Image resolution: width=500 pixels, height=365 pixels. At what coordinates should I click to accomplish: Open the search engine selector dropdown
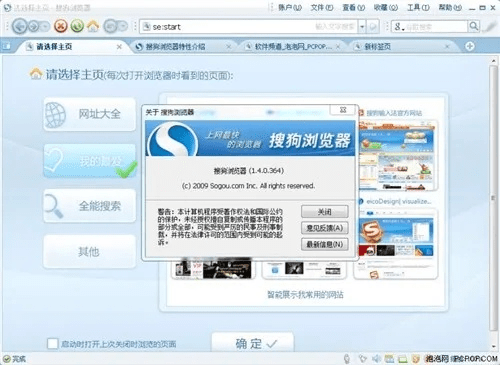pos(399,27)
